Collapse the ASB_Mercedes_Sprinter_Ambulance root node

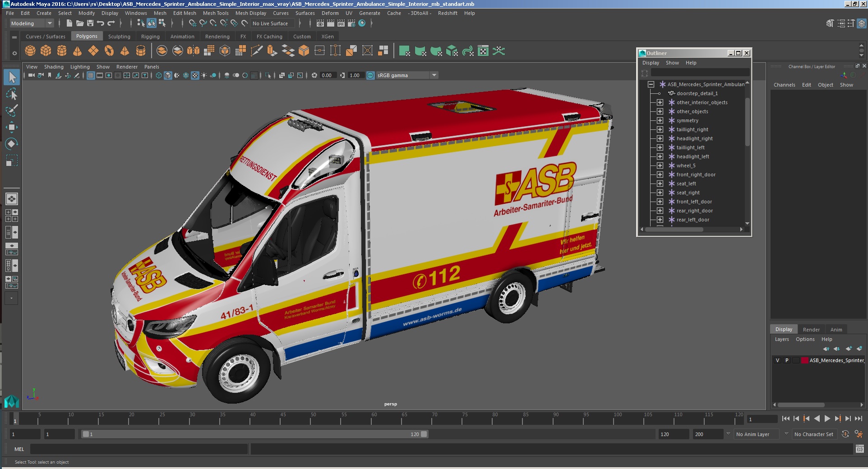(651, 84)
